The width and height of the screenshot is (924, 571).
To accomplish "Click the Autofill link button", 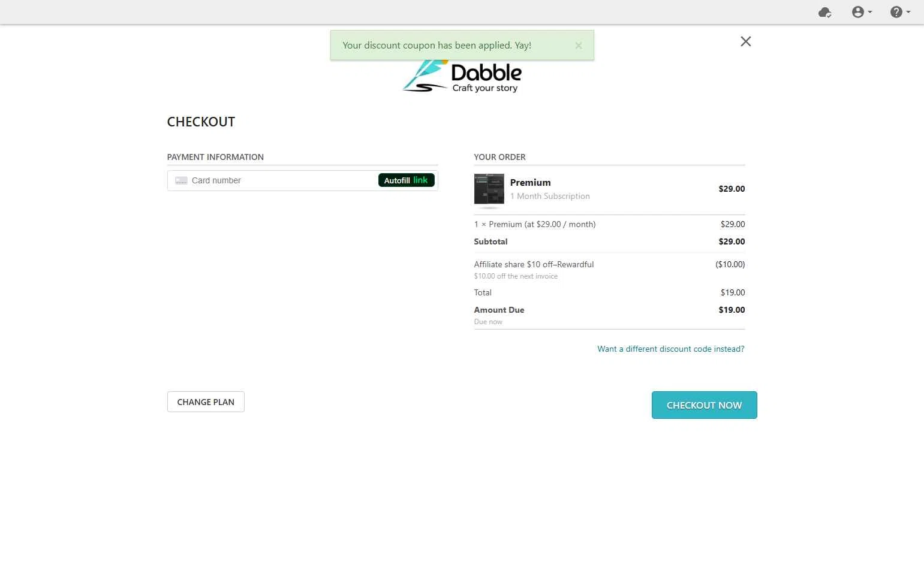I will 406,180.
